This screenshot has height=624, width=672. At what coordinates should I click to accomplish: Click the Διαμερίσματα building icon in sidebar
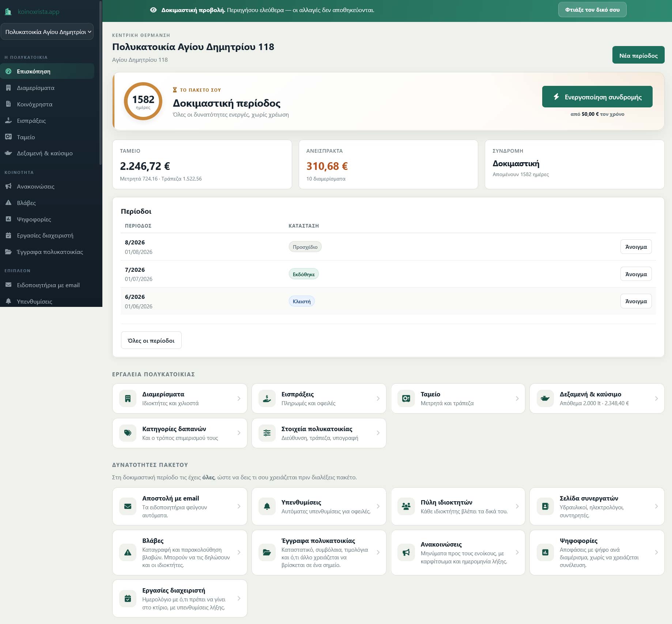click(8, 88)
